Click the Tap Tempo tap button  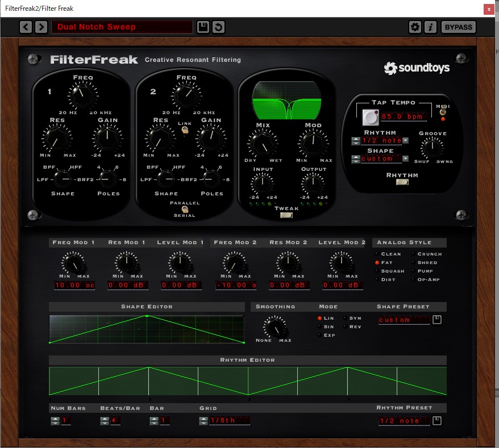[x=371, y=118]
